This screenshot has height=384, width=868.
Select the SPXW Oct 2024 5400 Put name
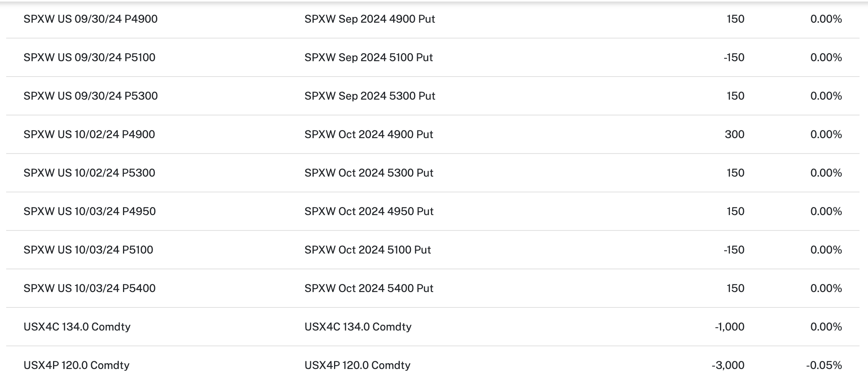tap(369, 288)
